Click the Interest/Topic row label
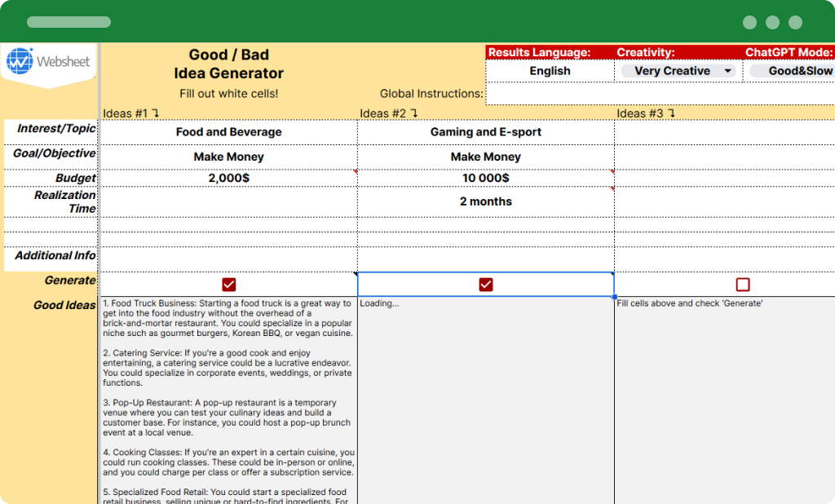Image resolution: width=835 pixels, height=504 pixels. 56,128
